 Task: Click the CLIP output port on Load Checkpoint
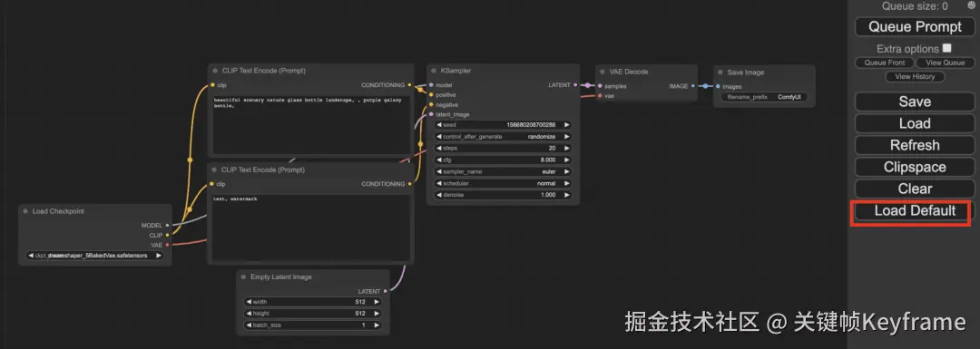click(x=167, y=236)
